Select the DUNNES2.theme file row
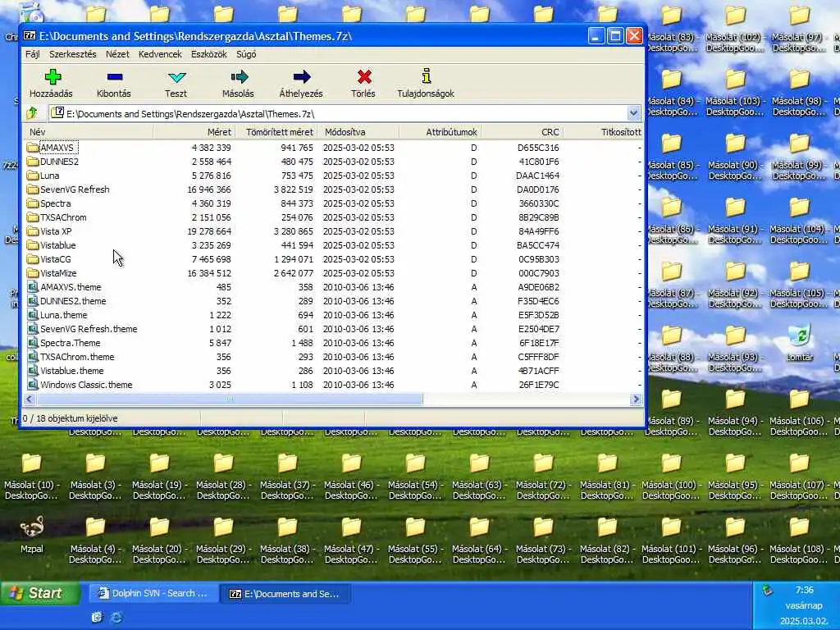 click(332, 300)
